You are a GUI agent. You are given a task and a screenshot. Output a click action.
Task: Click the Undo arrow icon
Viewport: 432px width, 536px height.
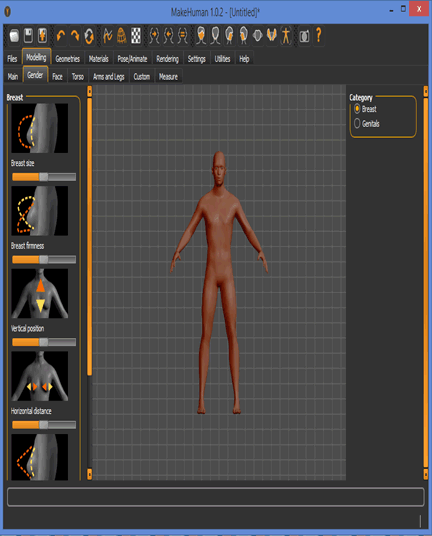click(61, 35)
